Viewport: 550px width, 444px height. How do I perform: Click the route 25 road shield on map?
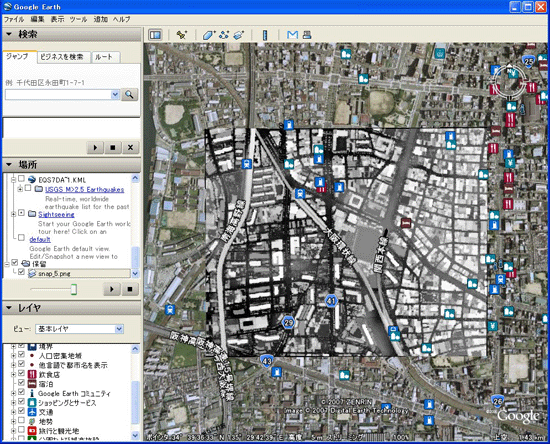tap(529, 62)
